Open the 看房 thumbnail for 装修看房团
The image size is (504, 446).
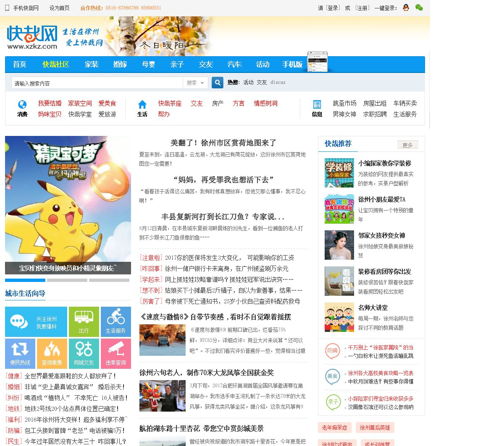tap(339, 281)
